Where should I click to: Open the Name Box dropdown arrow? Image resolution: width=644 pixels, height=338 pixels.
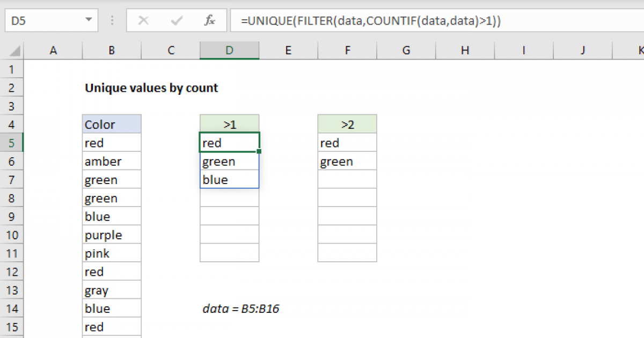[87, 20]
